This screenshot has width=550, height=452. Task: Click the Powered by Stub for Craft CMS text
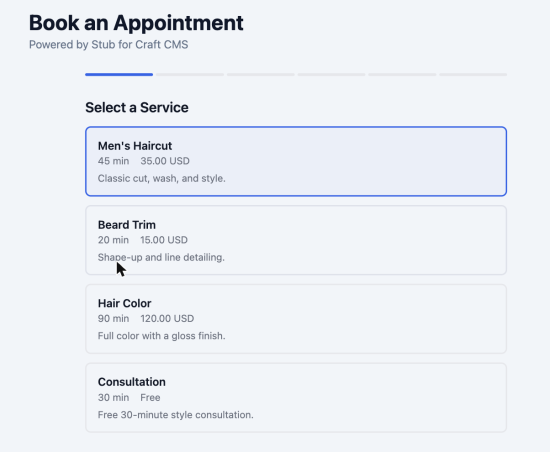point(108,45)
